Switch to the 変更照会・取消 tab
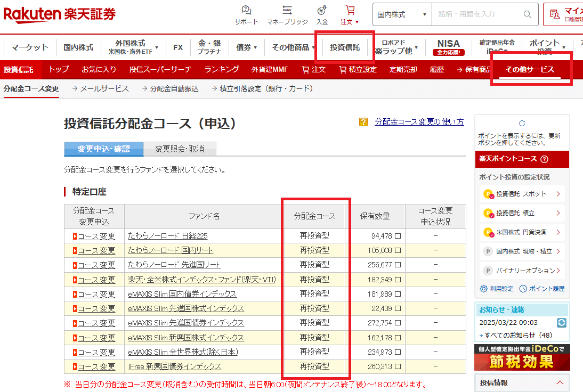This screenshot has height=392, width=583. click(180, 149)
